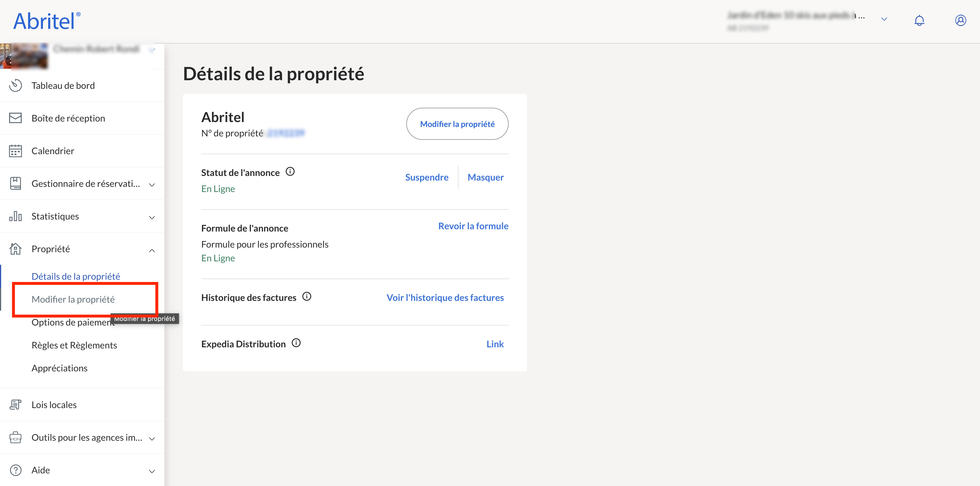Open the user account profile icon

point(960,20)
